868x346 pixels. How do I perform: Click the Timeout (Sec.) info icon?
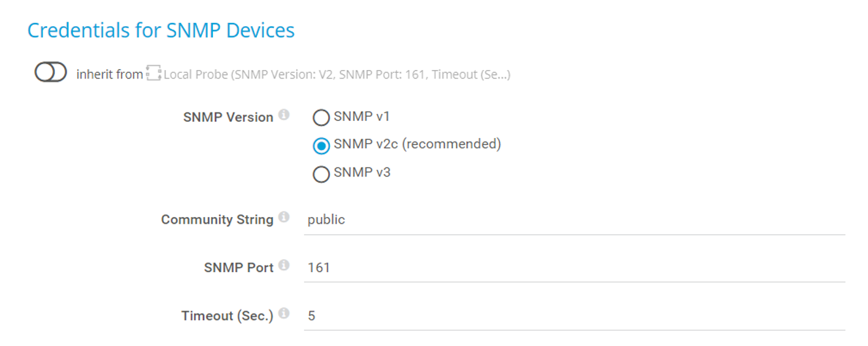click(x=284, y=313)
